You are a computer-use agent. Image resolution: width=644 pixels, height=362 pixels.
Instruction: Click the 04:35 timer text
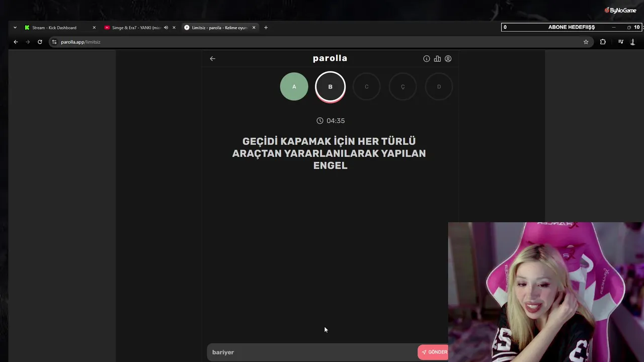click(336, 121)
